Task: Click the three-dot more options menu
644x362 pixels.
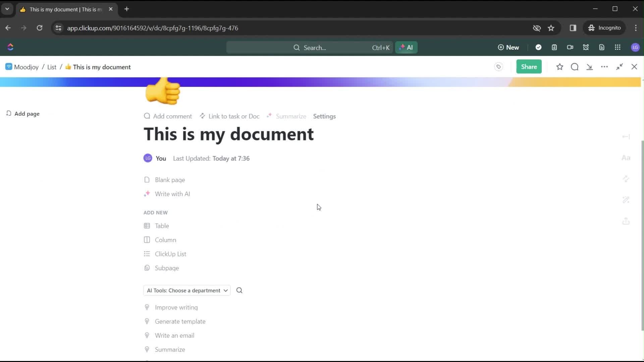Action: 605,67
